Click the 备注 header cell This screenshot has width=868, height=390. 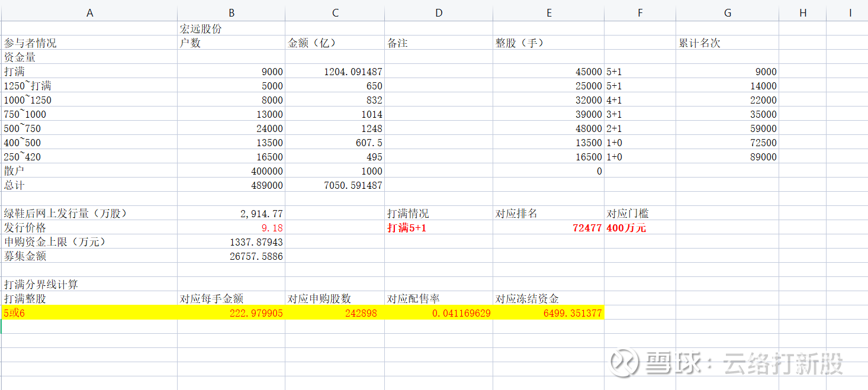439,43
